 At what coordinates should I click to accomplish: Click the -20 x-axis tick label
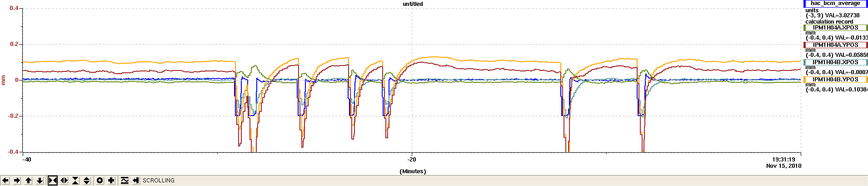(411, 160)
